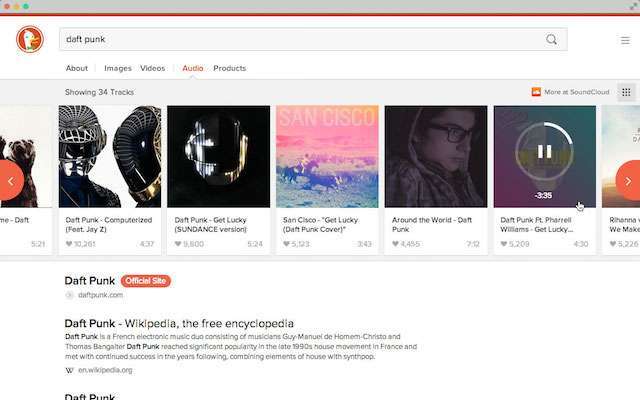Open the hamburger menu icon

(x=625, y=40)
